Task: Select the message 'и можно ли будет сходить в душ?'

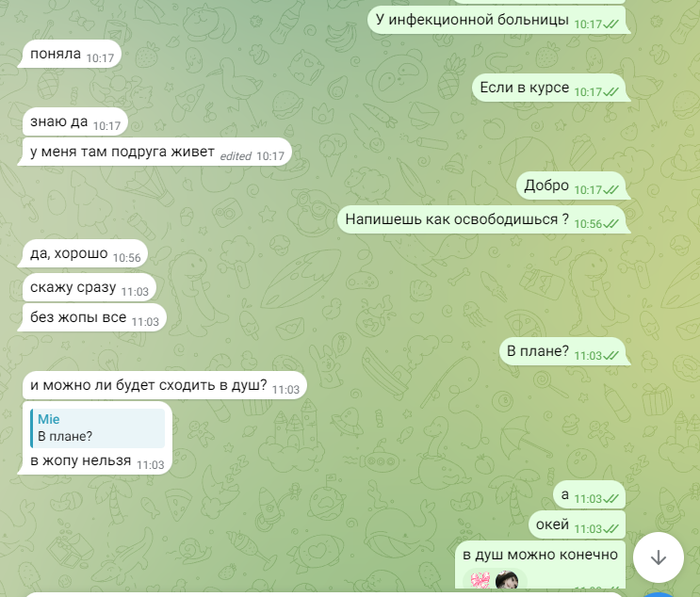Action: (164, 385)
